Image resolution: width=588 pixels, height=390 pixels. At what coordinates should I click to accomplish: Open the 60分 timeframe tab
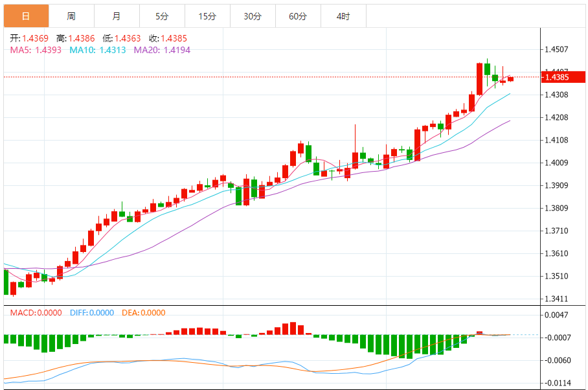tap(298, 16)
